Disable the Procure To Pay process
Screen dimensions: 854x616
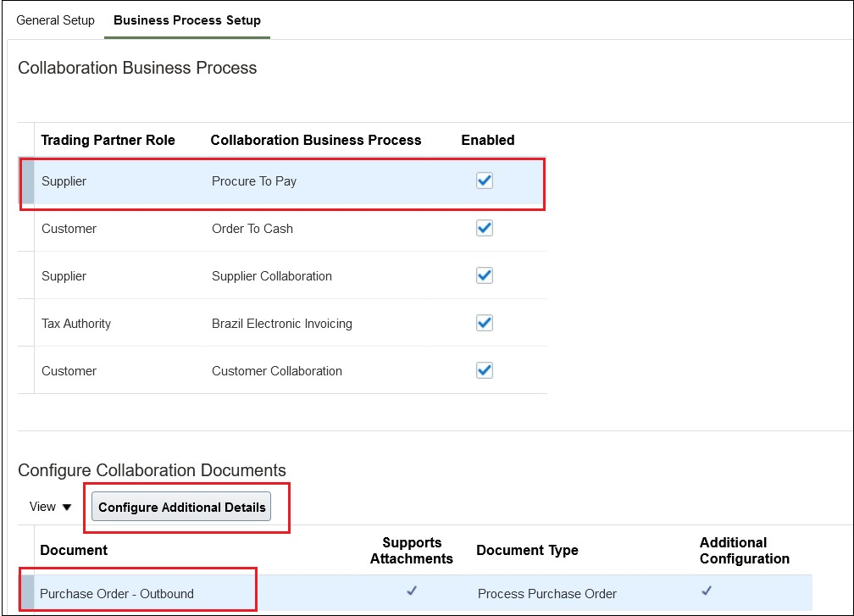[484, 180]
